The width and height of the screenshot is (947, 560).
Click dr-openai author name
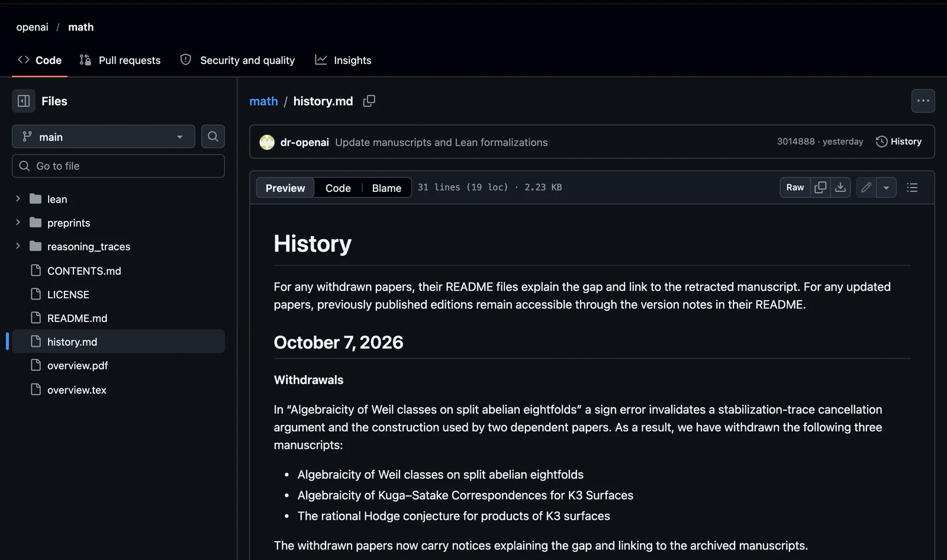tap(304, 143)
